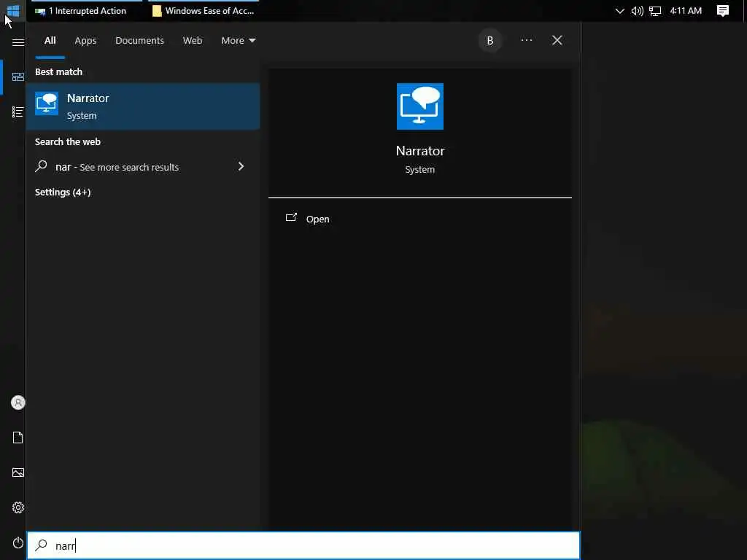Switch to the Web search tab

click(x=193, y=41)
